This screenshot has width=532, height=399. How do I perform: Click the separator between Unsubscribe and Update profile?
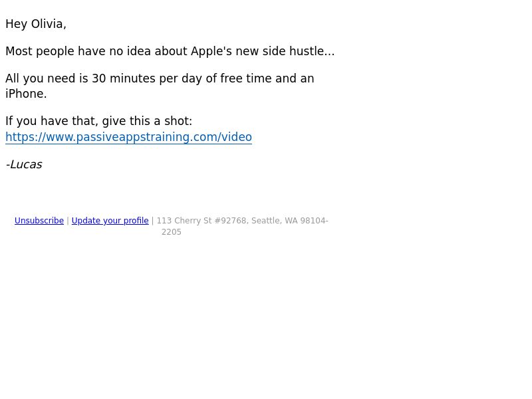(68, 221)
